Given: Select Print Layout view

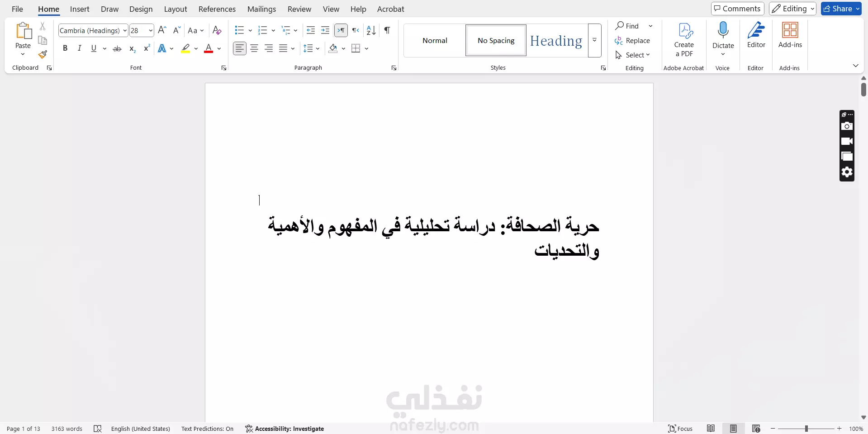Looking at the screenshot, I should tap(733, 429).
